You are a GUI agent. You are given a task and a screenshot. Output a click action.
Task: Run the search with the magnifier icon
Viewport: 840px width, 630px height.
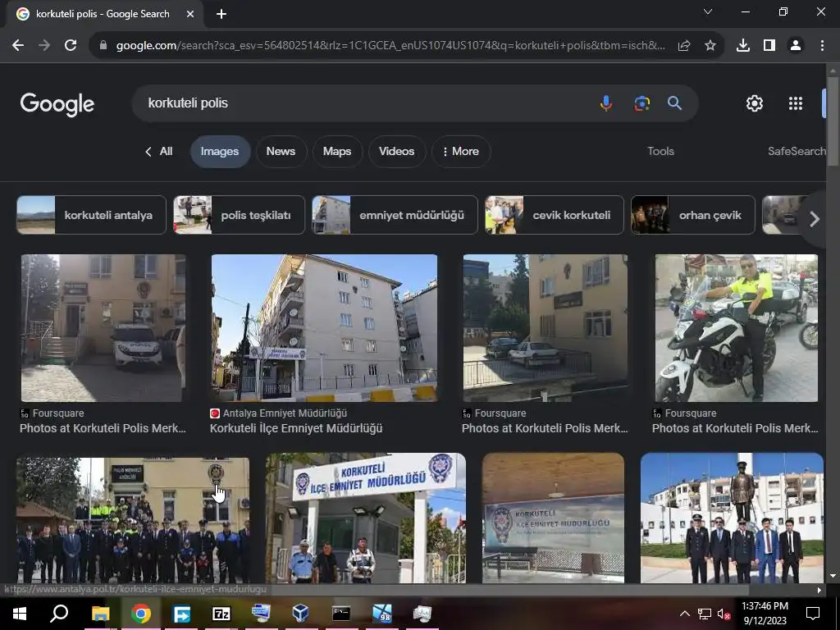pos(674,103)
